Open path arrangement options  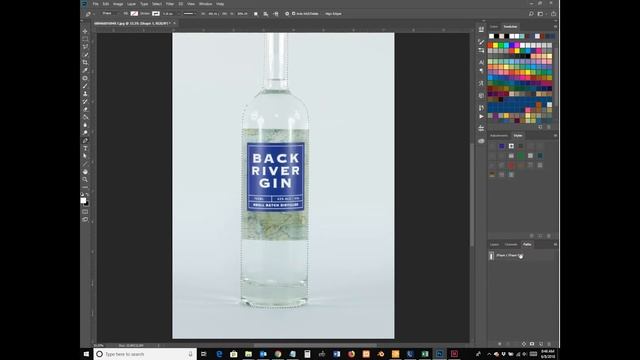tap(276, 13)
